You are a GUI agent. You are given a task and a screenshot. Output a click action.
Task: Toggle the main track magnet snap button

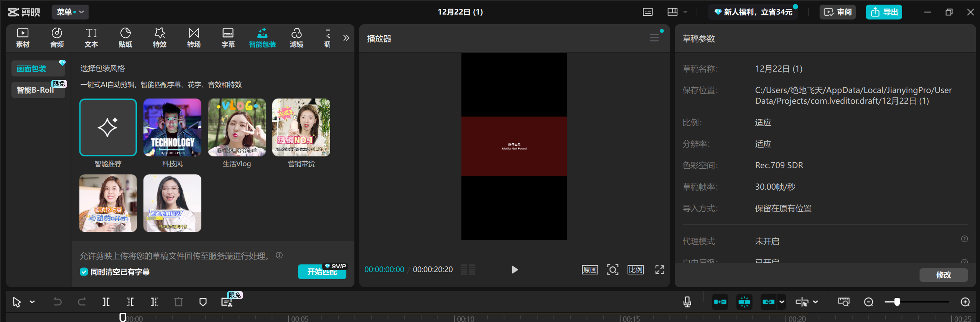coord(720,302)
